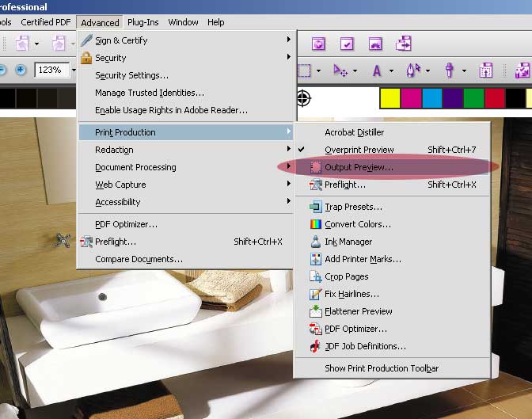The width and height of the screenshot is (532, 419).
Task: Click the purple image toolbar icon
Action: 375,44
